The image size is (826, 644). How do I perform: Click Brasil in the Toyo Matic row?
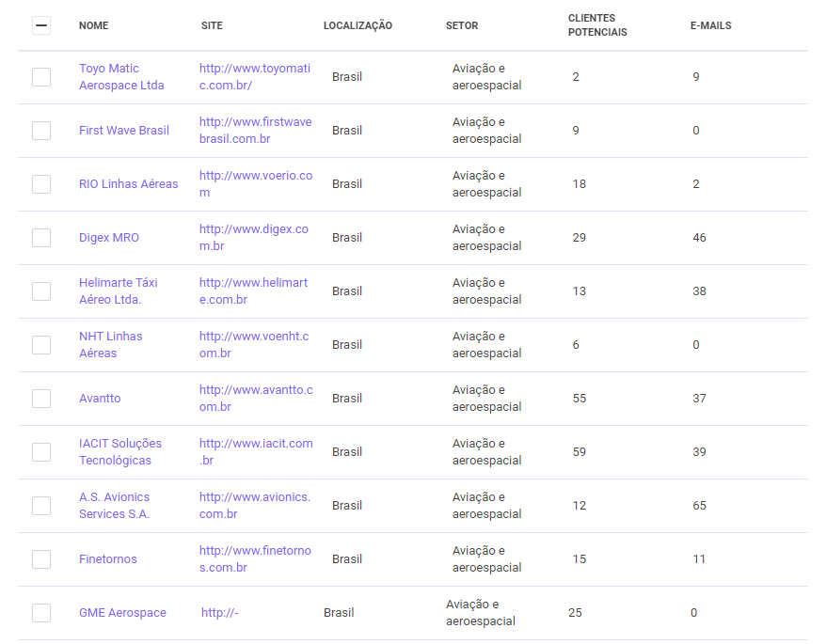click(347, 77)
